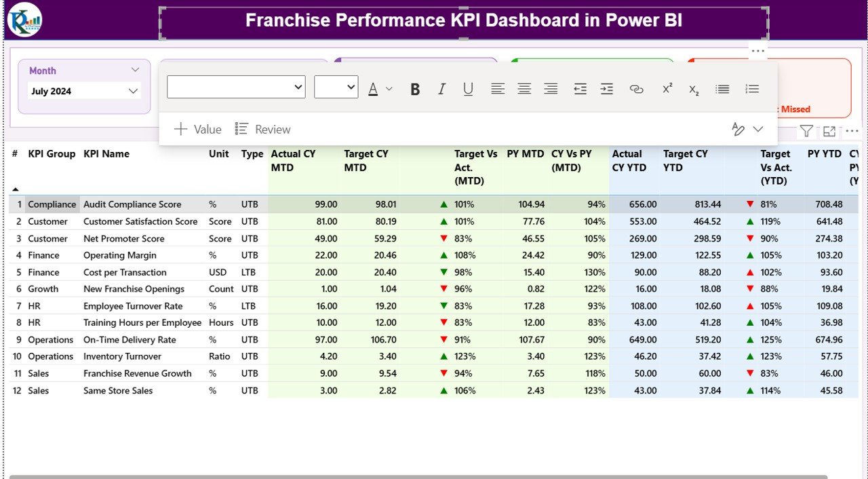Viewport: 868px width, 479px height.
Task: Increase the text indent
Action: pos(606,88)
